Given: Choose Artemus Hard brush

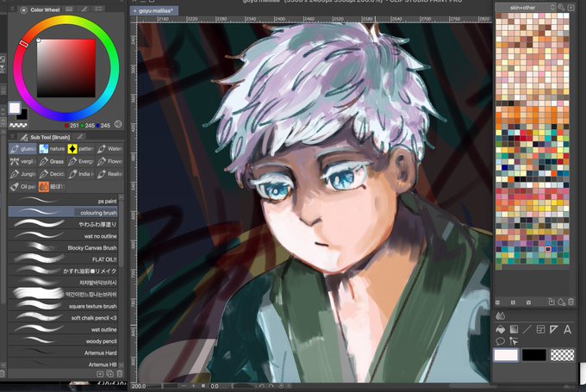Looking at the screenshot, I should 63,352.
